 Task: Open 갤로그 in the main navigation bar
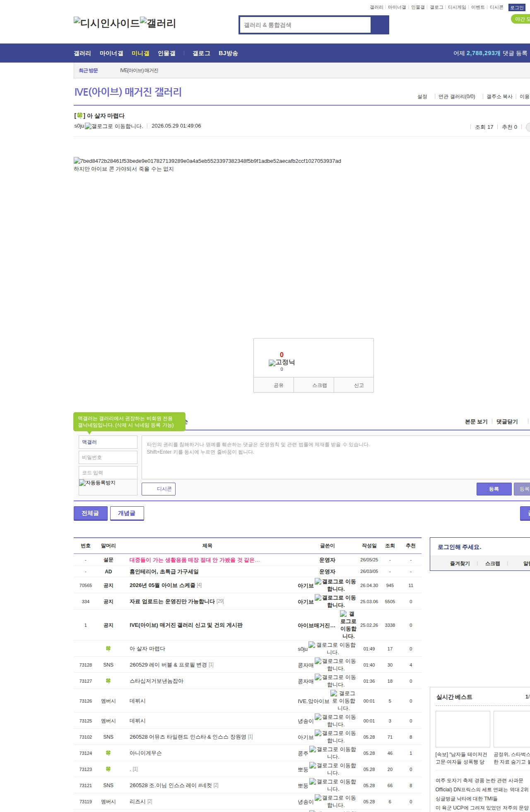pyautogui.click(x=201, y=53)
